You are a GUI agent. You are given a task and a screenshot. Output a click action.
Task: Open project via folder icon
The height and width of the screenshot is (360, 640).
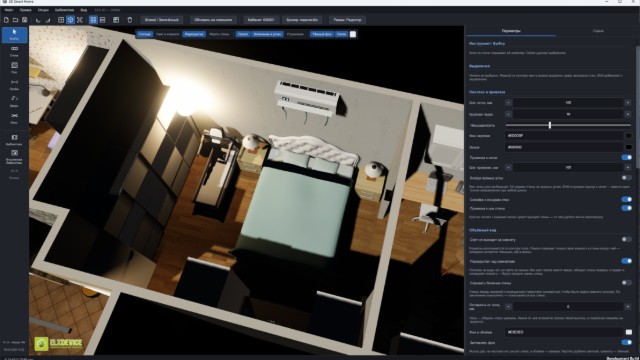pyautogui.click(x=15, y=20)
